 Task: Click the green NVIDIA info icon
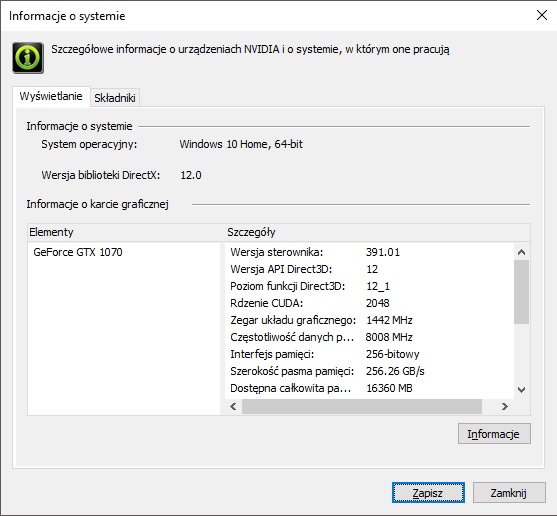click(28, 58)
